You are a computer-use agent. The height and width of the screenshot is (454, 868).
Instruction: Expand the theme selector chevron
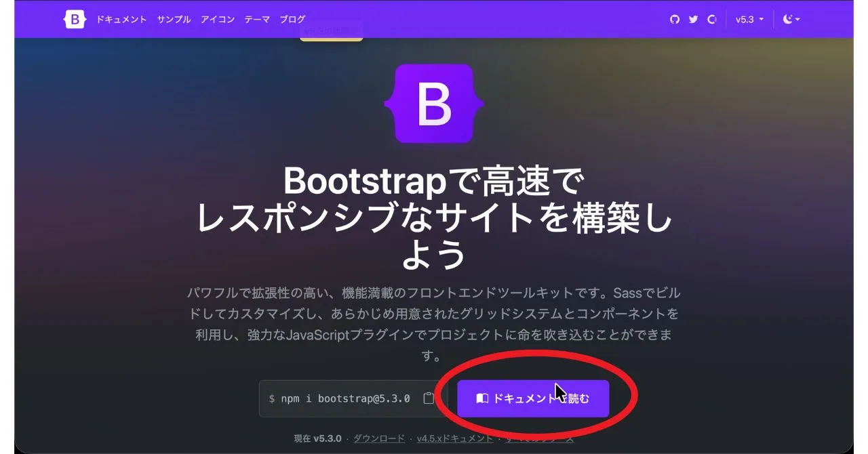point(797,19)
